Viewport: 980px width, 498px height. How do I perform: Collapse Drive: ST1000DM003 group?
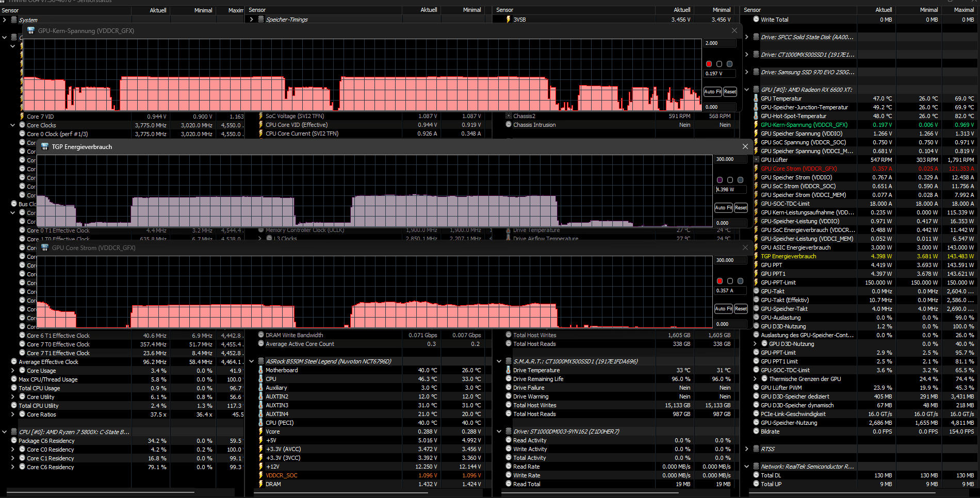click(499, 431)
